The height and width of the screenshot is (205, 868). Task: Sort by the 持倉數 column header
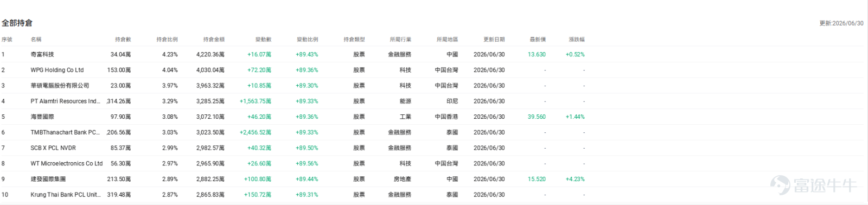[x=123, y=39]
